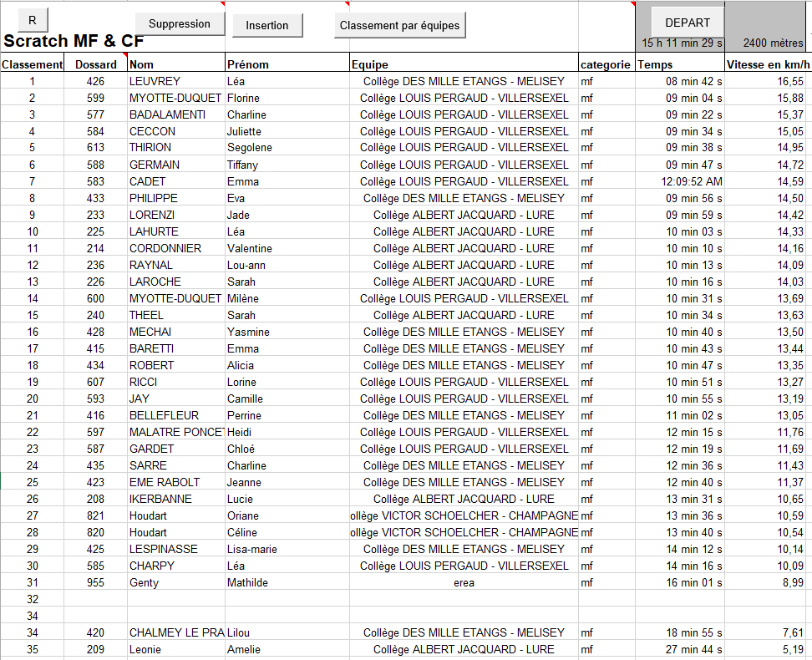Select the Classement column header
812x660 pixels.
[32, 64]
